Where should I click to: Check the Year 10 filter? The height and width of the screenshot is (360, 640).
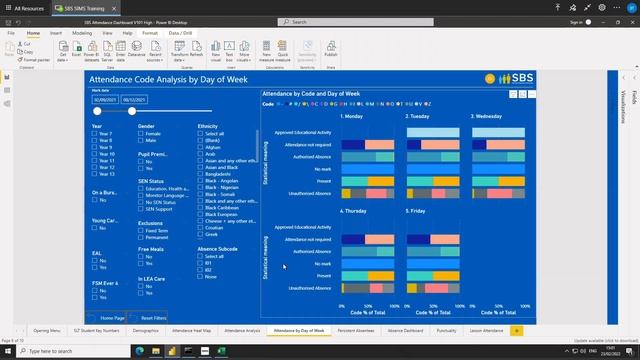pyautogui.click(x=94, y=154)
